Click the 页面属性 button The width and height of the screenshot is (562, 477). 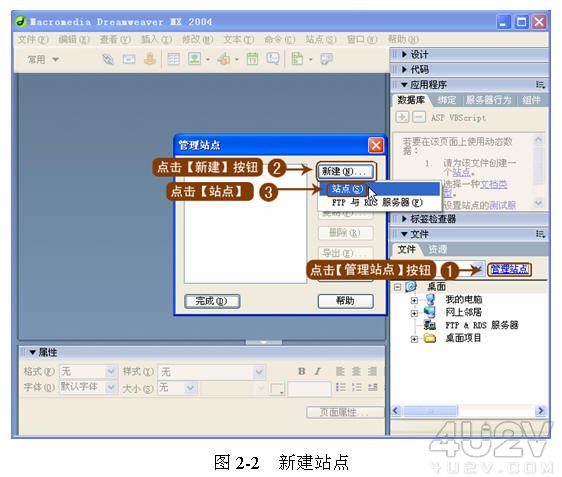coord(345,412)
